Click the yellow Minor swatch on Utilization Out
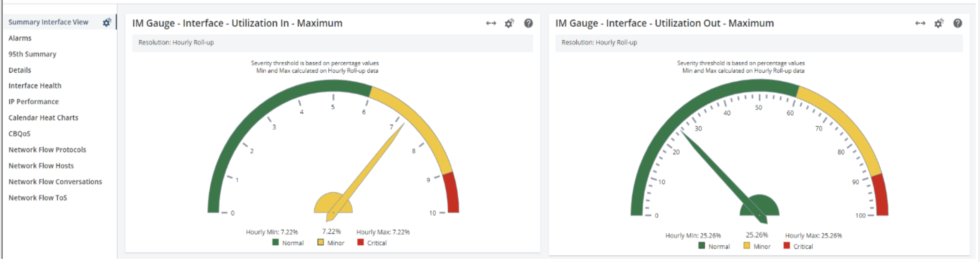The width and height of the screenshot is (980, 262). pos(747,246)
